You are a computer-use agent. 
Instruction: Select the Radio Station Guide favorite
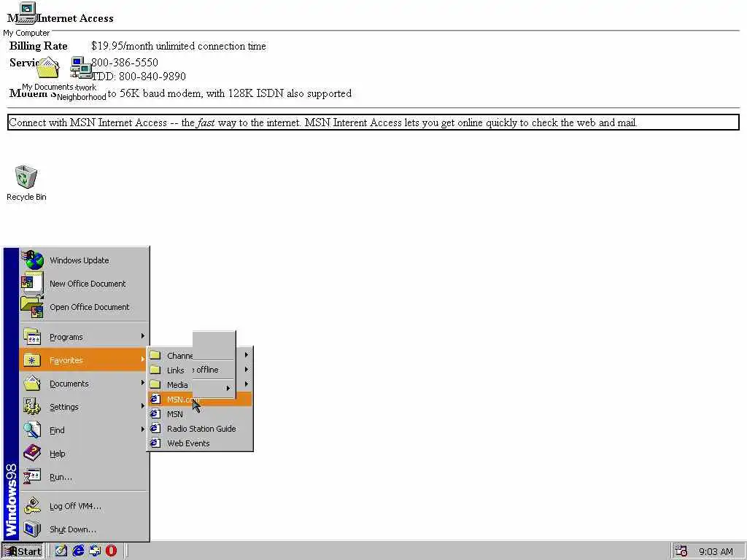pos(200,429)
